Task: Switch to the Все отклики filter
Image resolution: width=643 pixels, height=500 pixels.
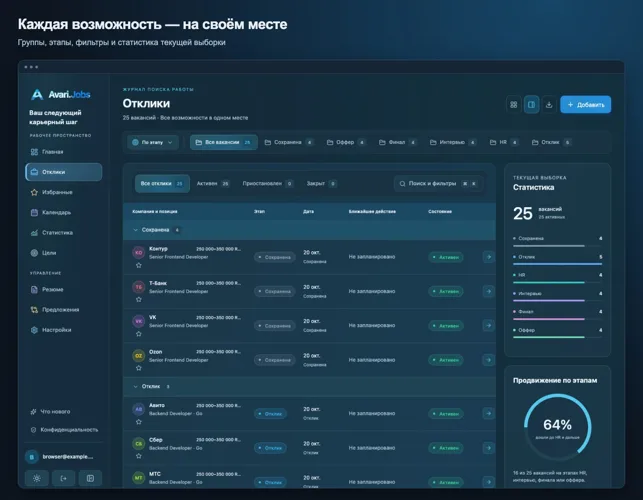Action: coord(162,183)
